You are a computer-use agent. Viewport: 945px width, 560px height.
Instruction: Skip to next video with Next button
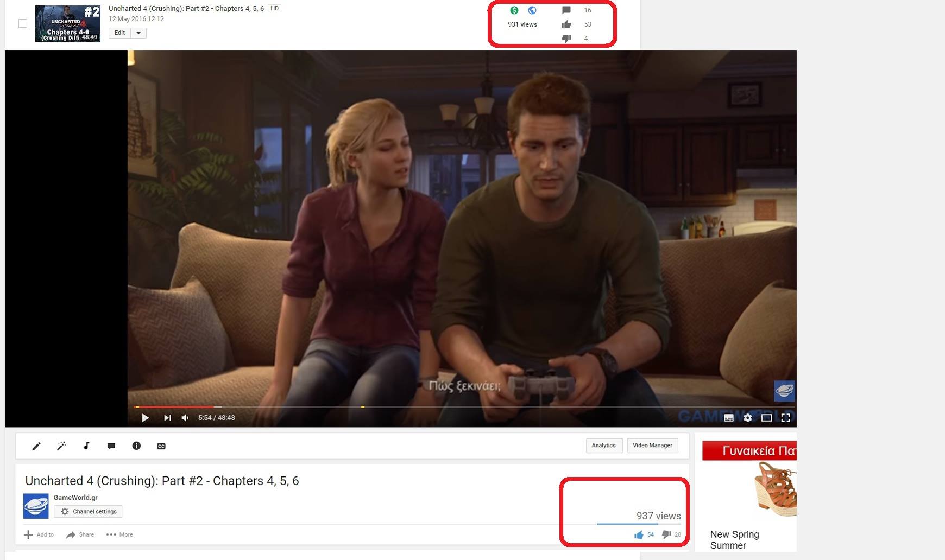click(x=167, y=418)
